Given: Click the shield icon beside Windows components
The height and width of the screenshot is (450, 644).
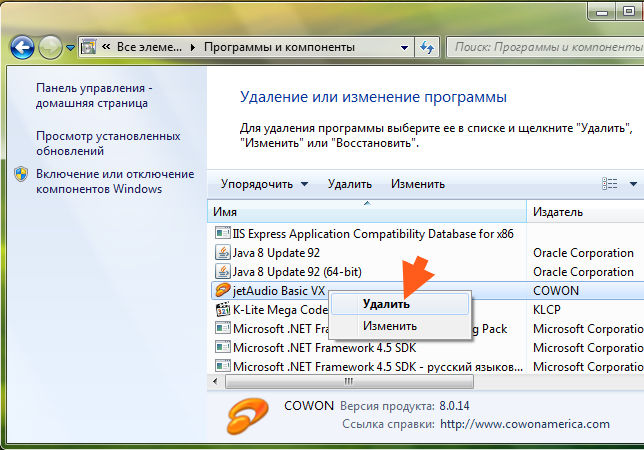Looking at the screenshot, I should [x=21, y=174].
